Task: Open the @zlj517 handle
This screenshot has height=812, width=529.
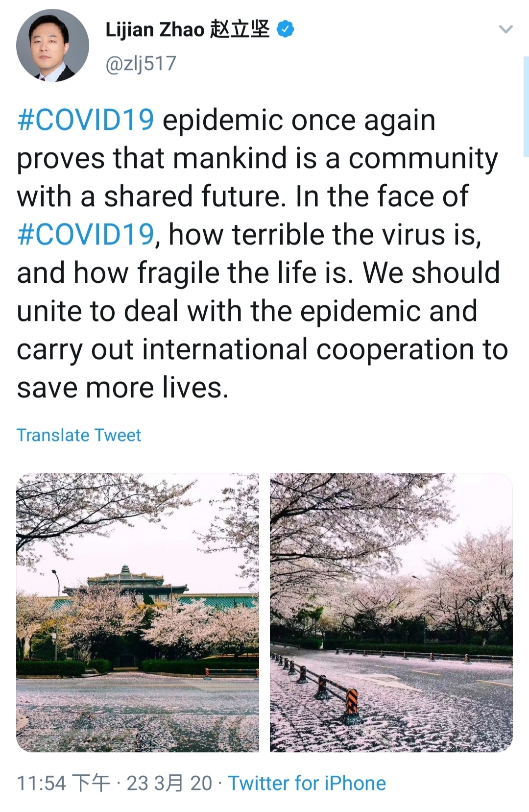Action: [x=141, y=64]
